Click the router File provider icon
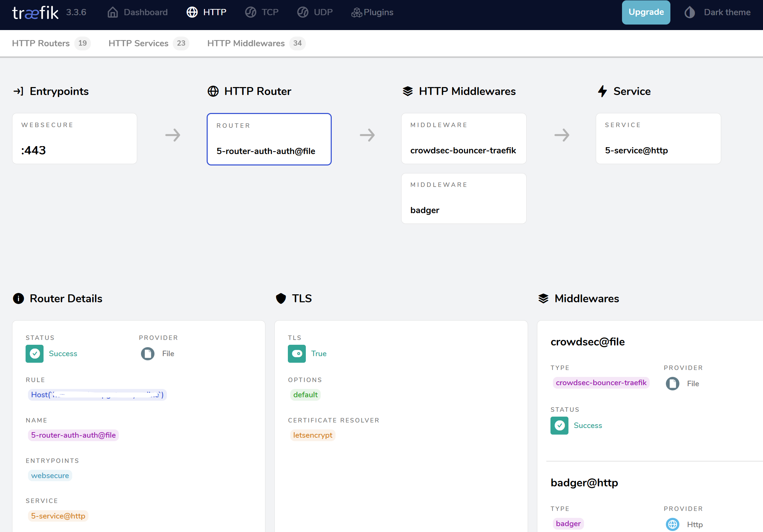The image size is (763, 532). point(148,354)
